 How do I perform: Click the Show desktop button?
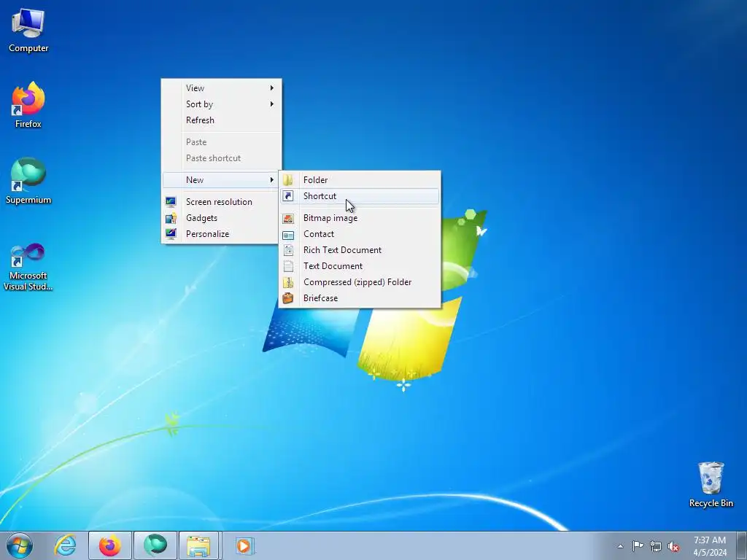point(742,545)
